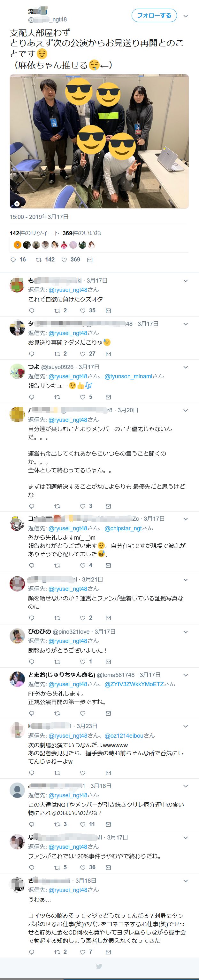This screenshot has height=980, width=199.
Task: View the 142件のリツイート list
Action: [34, 233]
